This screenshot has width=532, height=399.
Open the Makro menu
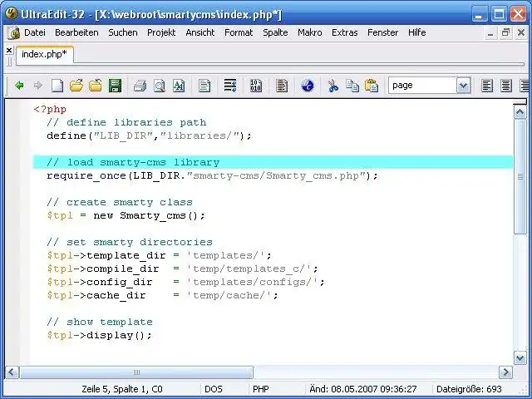coord(310,32)
